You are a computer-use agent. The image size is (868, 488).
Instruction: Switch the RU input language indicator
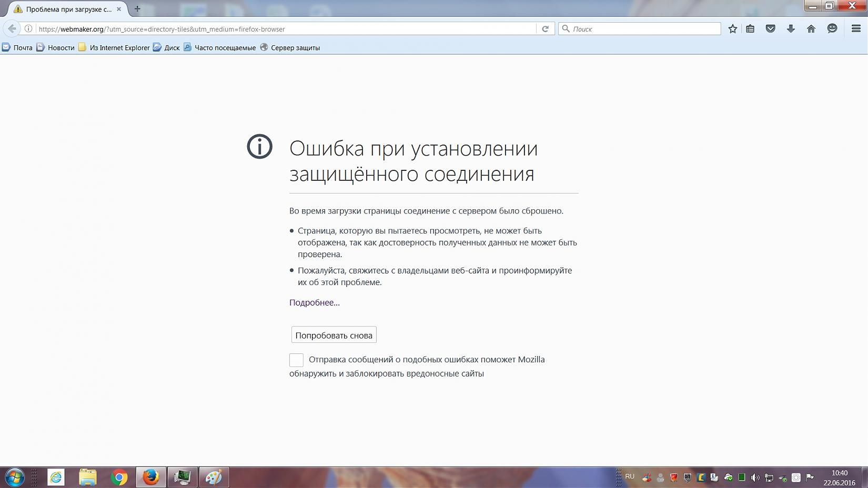point(630,476)
